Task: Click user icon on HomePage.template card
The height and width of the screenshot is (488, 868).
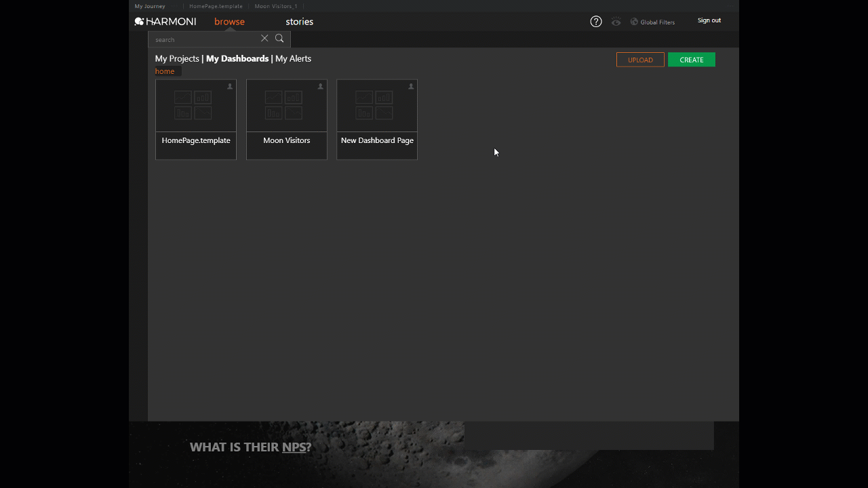Action: (x=230, y=86)
